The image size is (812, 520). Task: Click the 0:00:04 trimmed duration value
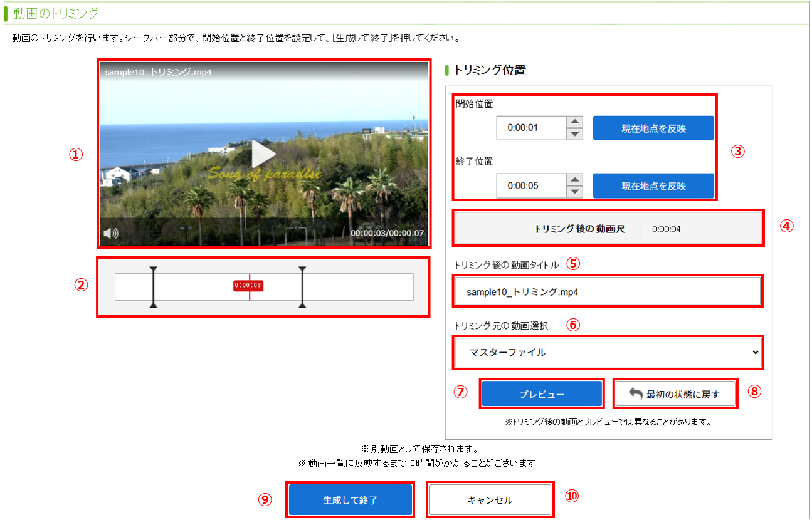[x=666, y=229]
